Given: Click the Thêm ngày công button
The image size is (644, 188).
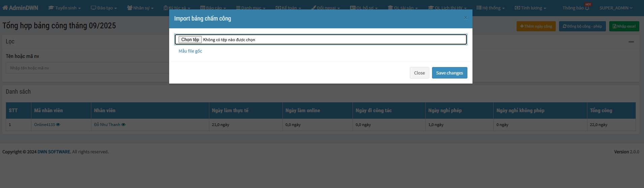Looking at the screenshot, I should [536, 26].
